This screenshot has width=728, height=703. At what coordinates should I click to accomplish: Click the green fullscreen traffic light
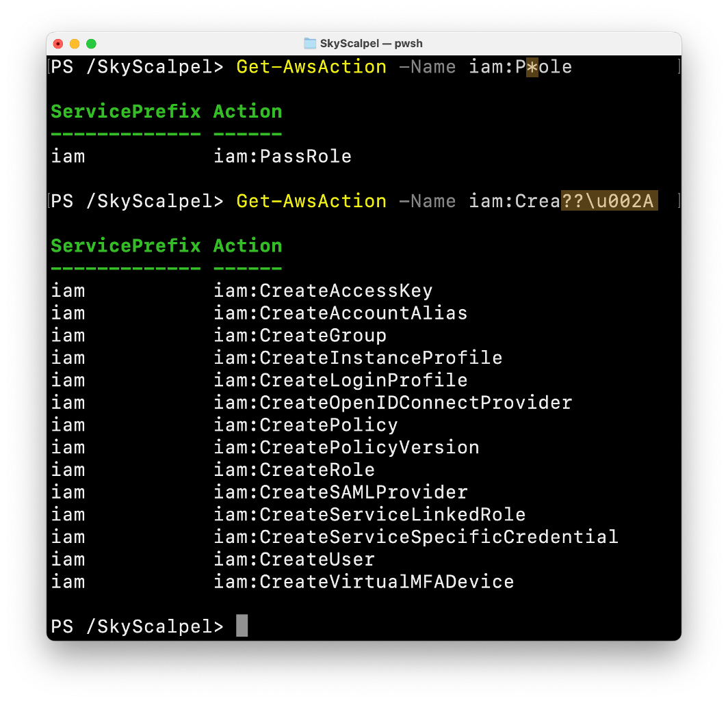pyautogui.click(x=91, y=43)
